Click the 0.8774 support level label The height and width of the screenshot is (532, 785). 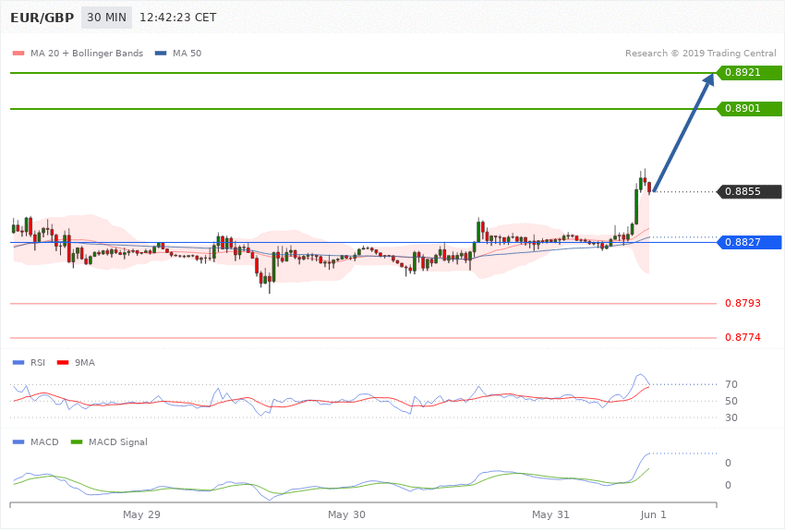743,337
